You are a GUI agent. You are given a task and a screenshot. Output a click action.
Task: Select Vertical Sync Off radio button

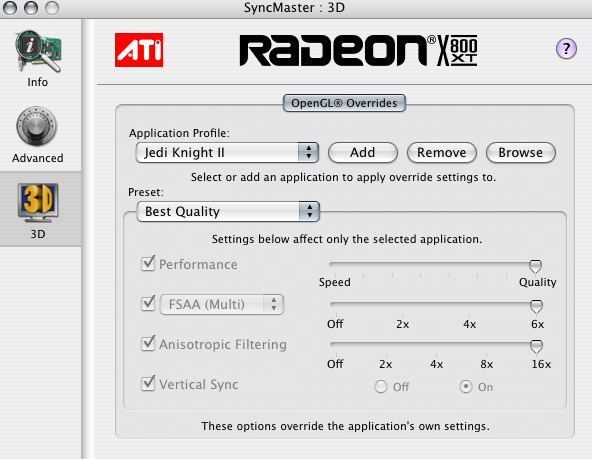pos(381,387)
